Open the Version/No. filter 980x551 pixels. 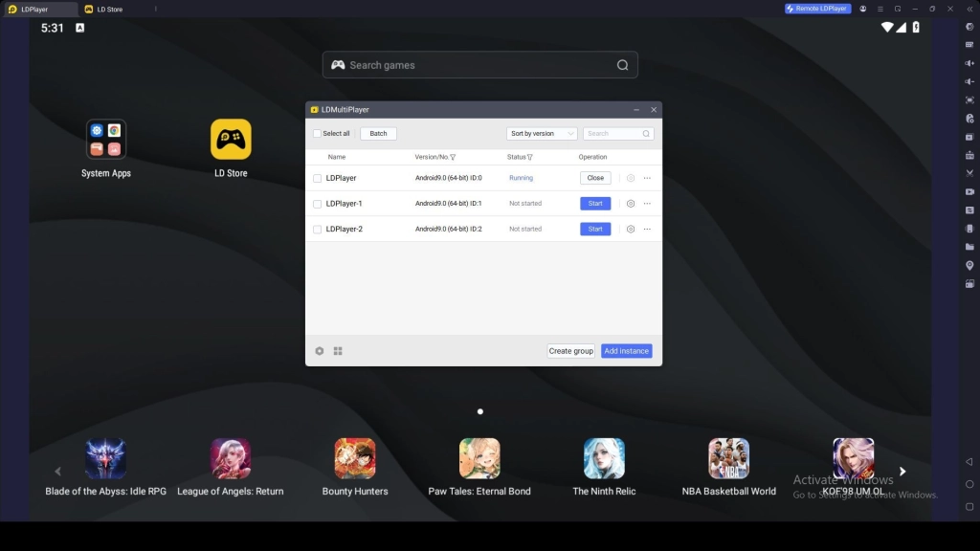(x=454, y=157)
